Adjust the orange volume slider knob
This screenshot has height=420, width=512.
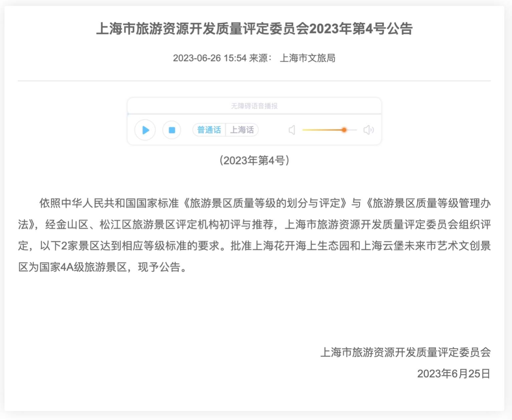click(x=344, y=130)
